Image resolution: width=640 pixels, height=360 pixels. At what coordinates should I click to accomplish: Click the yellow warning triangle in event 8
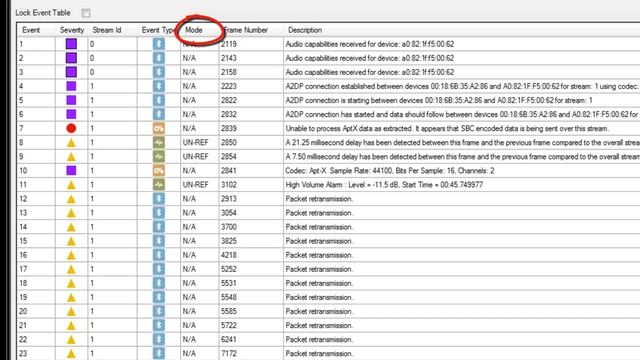[71, 143]
